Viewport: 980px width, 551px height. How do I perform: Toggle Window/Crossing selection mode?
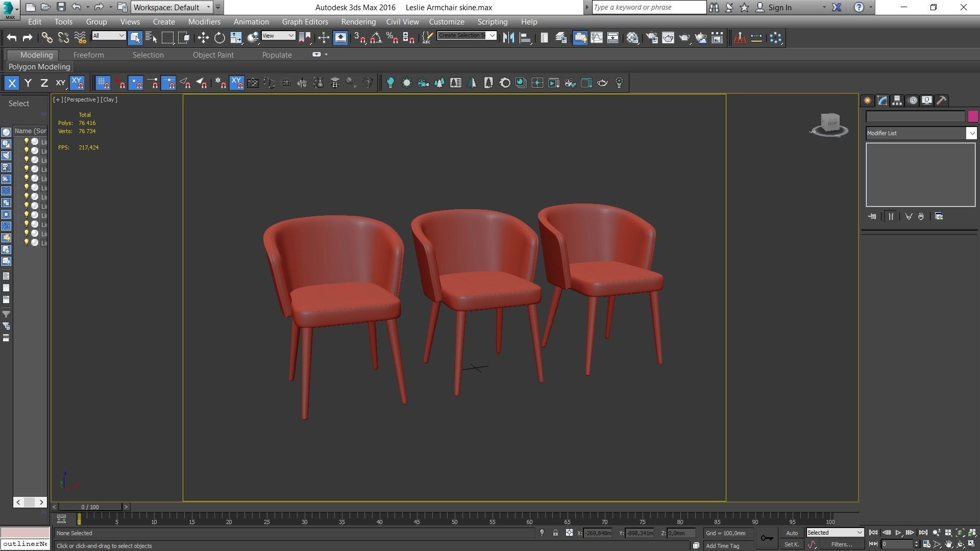point(184,38)
